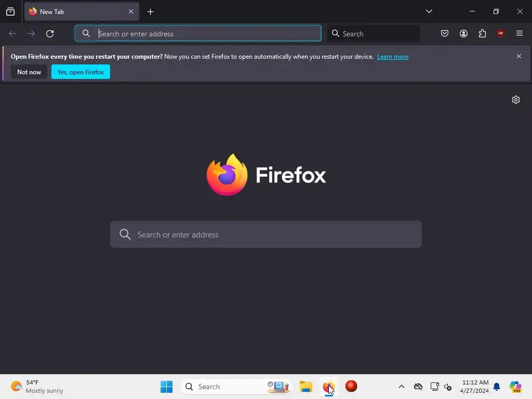Image resolution: width=532 pixels, height=399 pixels.
Task: Open the network tray icon
Action: 435,387
